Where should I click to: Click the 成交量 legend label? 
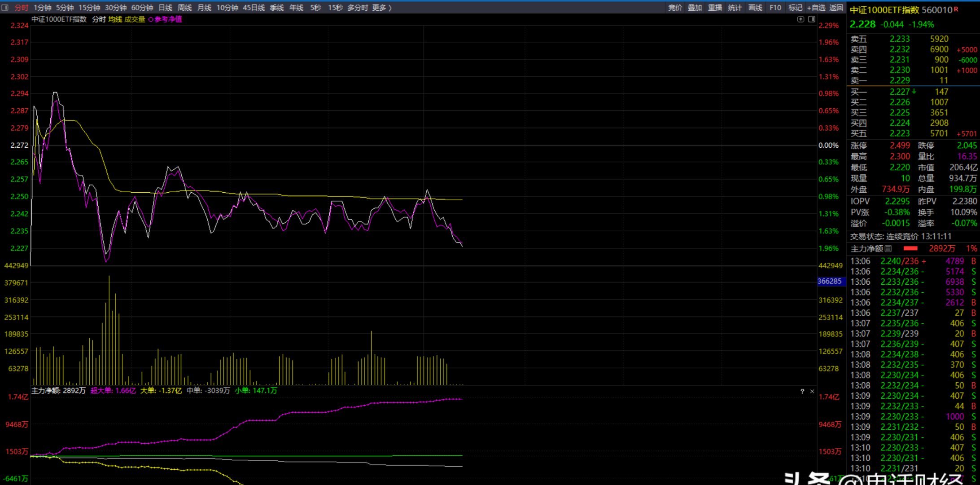(x=135, y=19)
